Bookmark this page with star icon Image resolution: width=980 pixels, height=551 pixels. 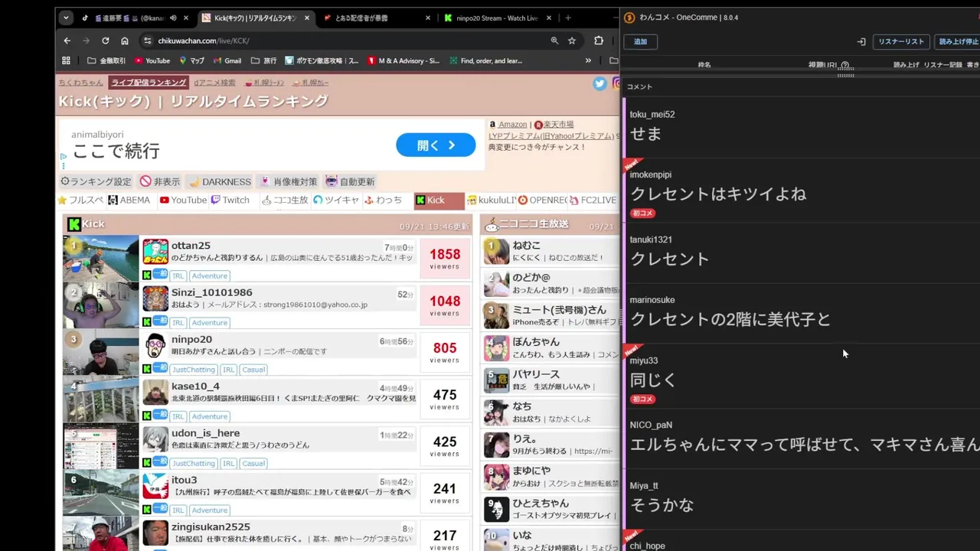tap(572, 41)
